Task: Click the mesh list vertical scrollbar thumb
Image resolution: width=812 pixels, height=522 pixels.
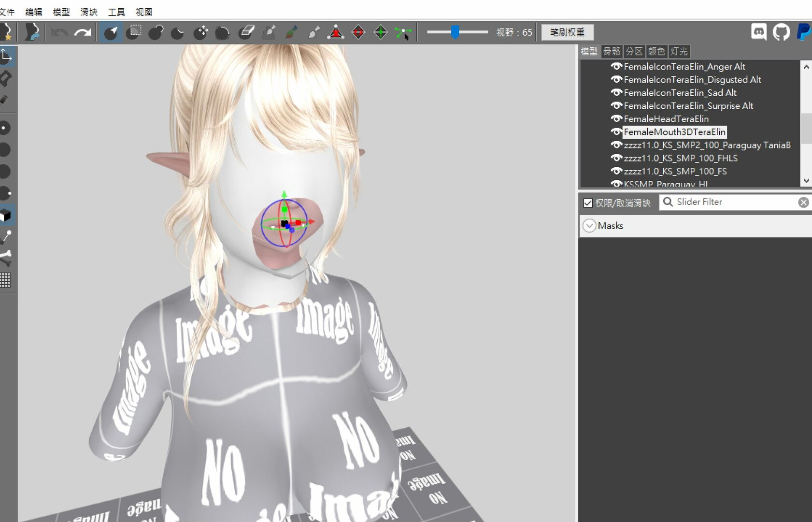Action: point(806,129)
